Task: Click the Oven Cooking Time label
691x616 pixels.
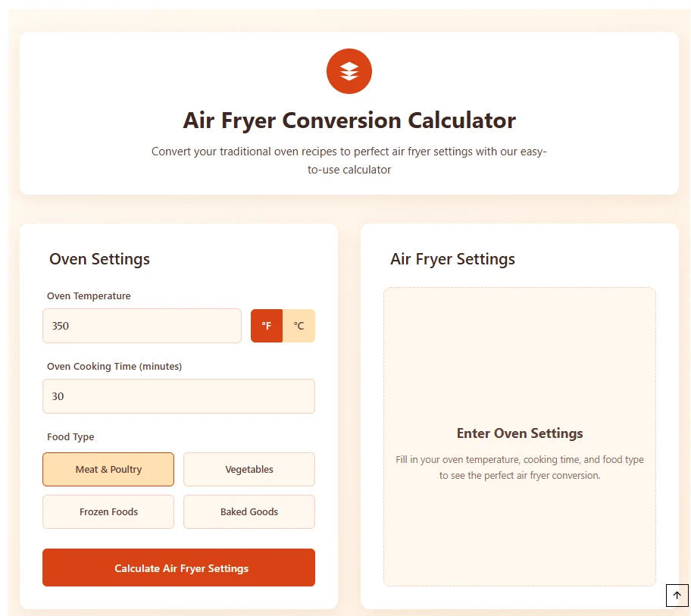Action: 114,366
